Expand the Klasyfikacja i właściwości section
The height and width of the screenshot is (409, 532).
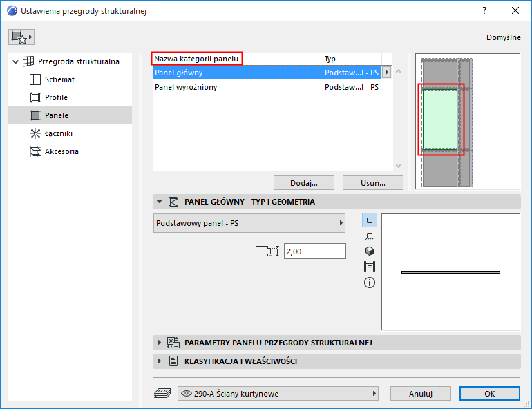(x=159, y=361)
